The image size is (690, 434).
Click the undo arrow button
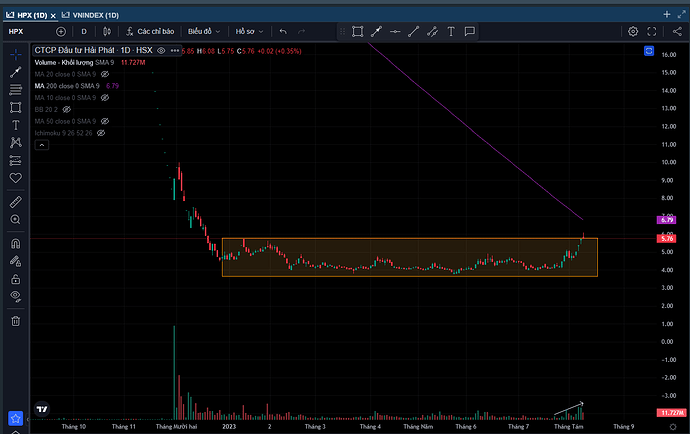(283, 31)
